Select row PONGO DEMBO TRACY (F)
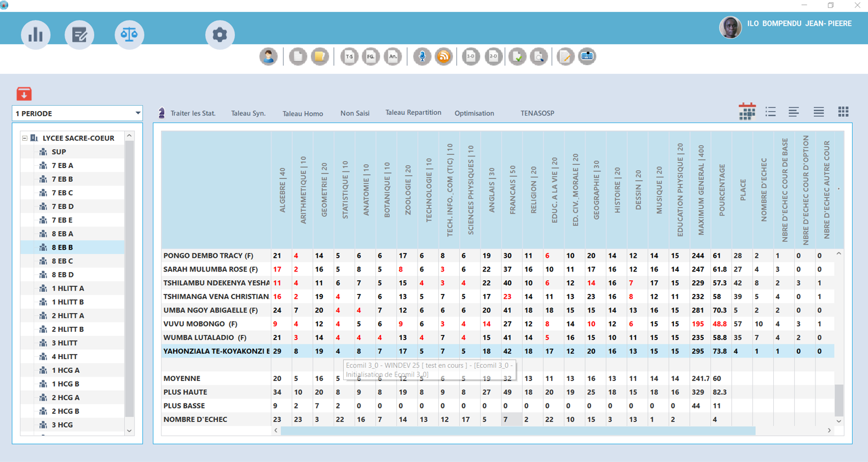The height and width of the screenshot is (462, 868). [x=497, y=256]
